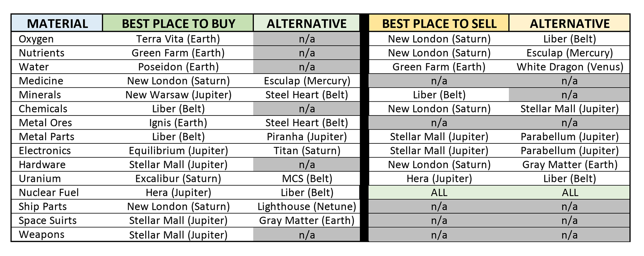Image resolution: width=644 pixels, height=256 pixels.
Task: Select the Weapons material cell
Action: [x=42, y=234]
